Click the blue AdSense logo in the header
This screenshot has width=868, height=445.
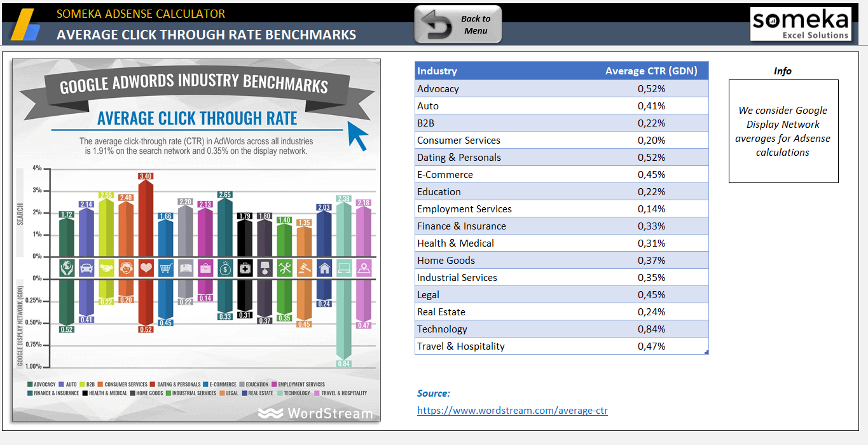[26, 25]
